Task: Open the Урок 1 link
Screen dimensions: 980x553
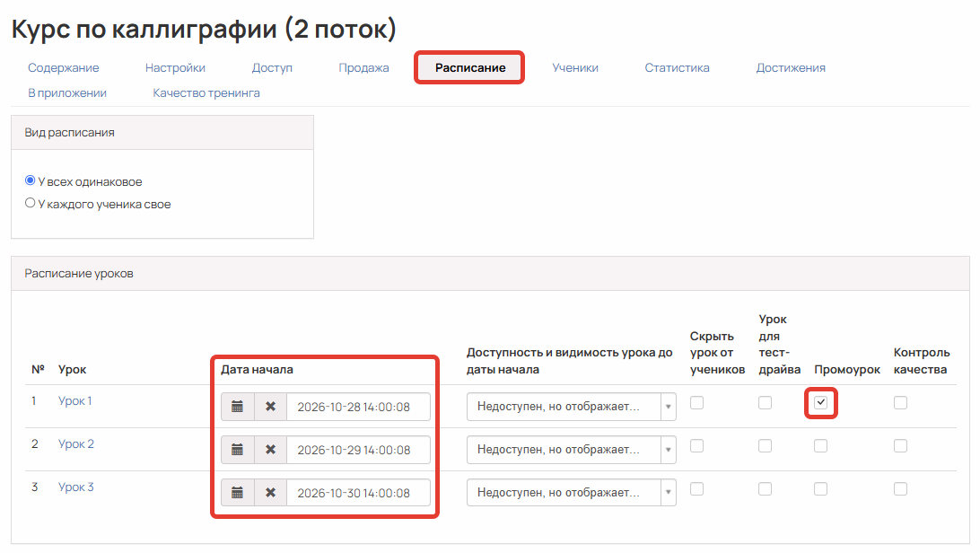Action: click(x=75, y=400)
